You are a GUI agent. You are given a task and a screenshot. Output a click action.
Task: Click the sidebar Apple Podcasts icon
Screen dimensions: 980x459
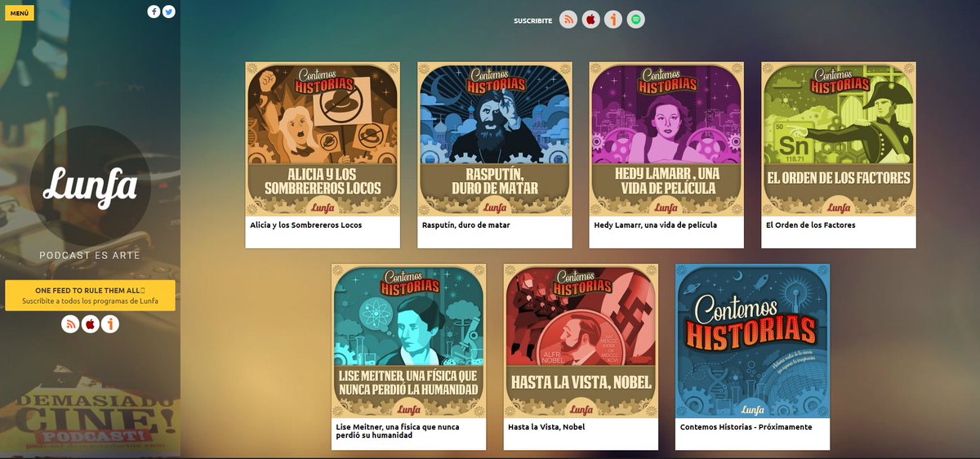(x=91, y=324)
